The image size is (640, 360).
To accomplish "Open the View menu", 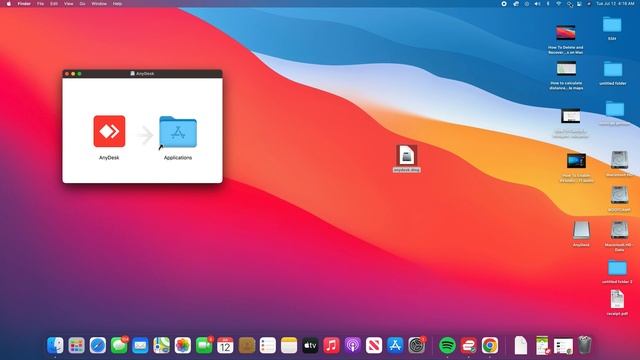I will [x=69, y=4].
